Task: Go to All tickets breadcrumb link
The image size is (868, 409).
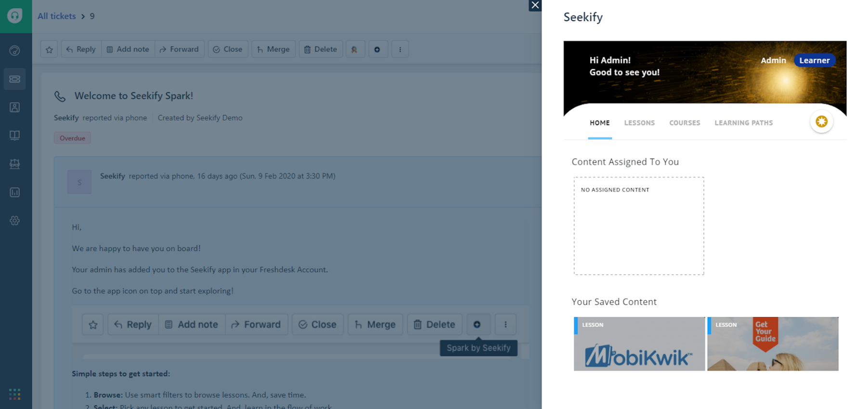Action: [57, 16]
